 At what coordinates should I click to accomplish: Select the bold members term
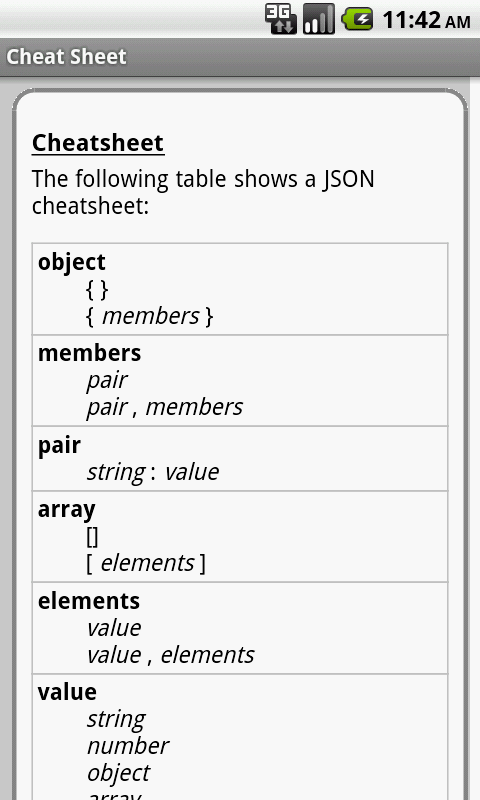click(x=89, y=353)
